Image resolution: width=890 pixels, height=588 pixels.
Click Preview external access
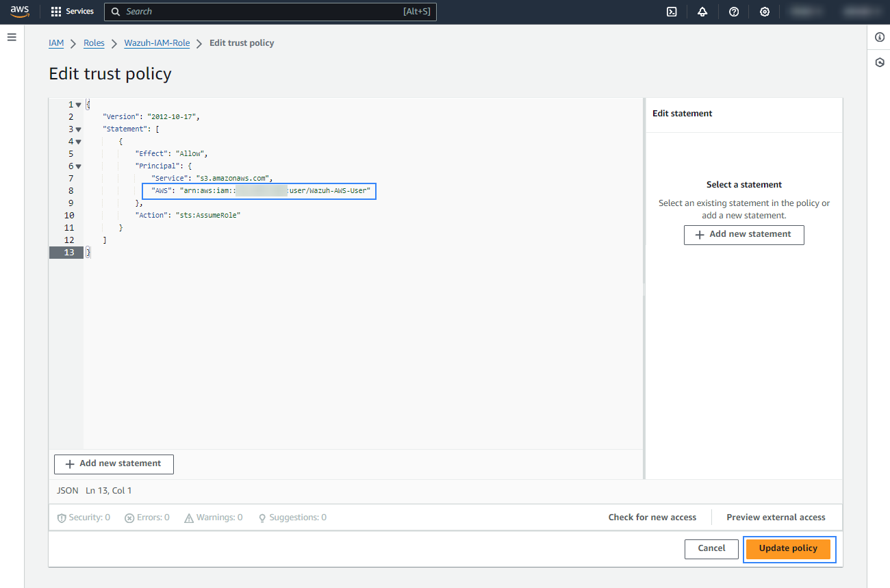click(776, 517)
